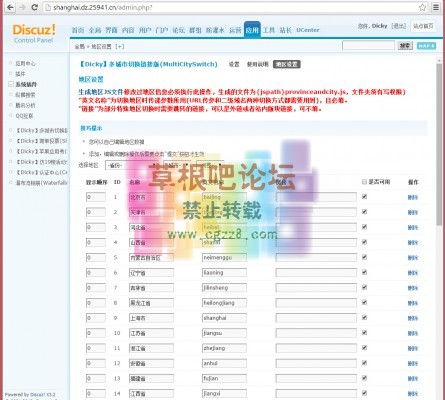Toggle enabled checkbox for neimenggu row
Image resolution: width=445 pixels, height=400 pixels.
364,257
